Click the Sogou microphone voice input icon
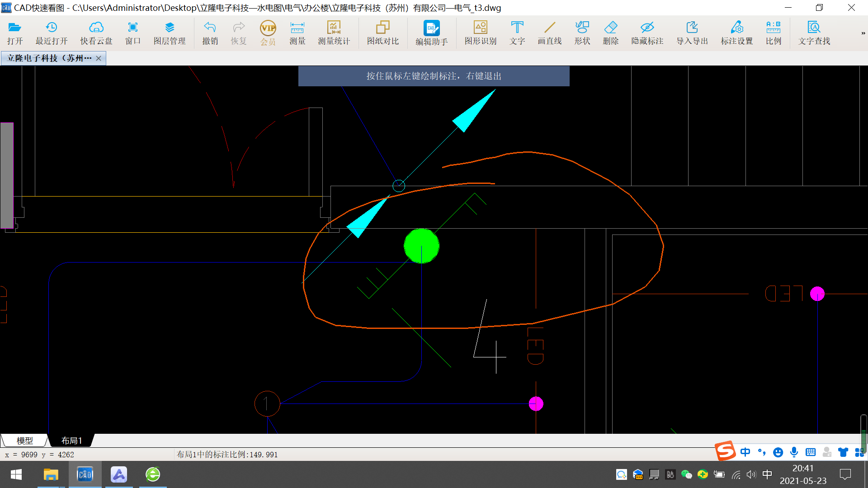Screen dimensions: 868x488 794,452
